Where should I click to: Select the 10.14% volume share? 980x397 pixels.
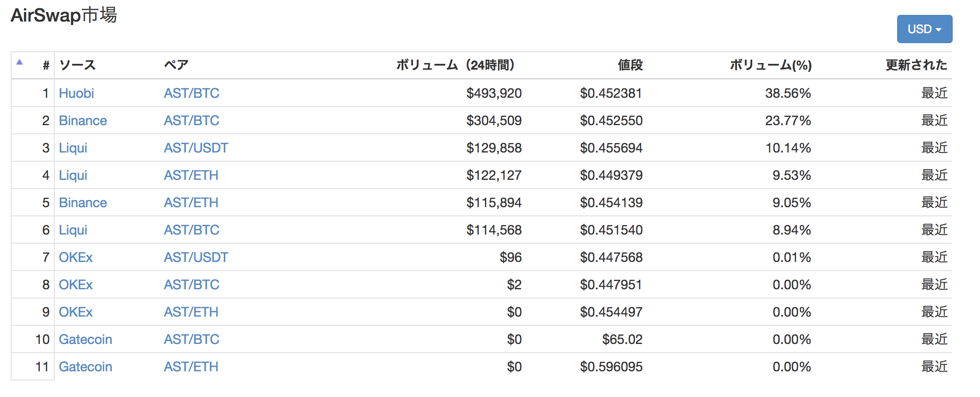pos(788,148)
